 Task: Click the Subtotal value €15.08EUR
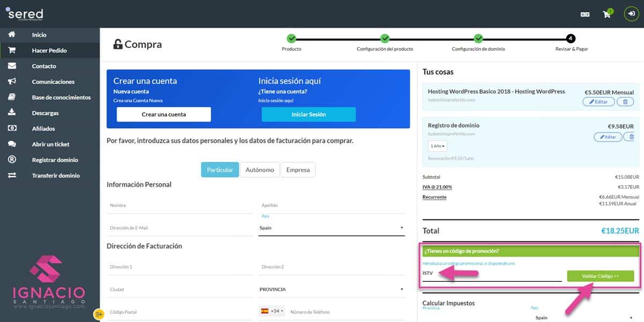coord(627,177)
